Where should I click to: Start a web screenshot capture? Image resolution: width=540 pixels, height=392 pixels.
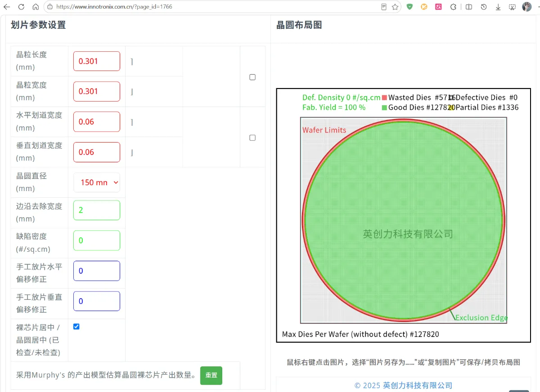[x=512, y=7]
